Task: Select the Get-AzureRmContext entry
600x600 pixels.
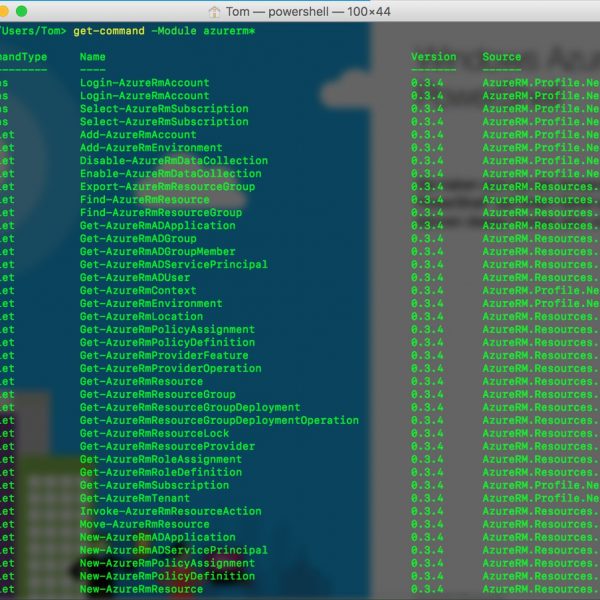Action: (x=138, y=291)
